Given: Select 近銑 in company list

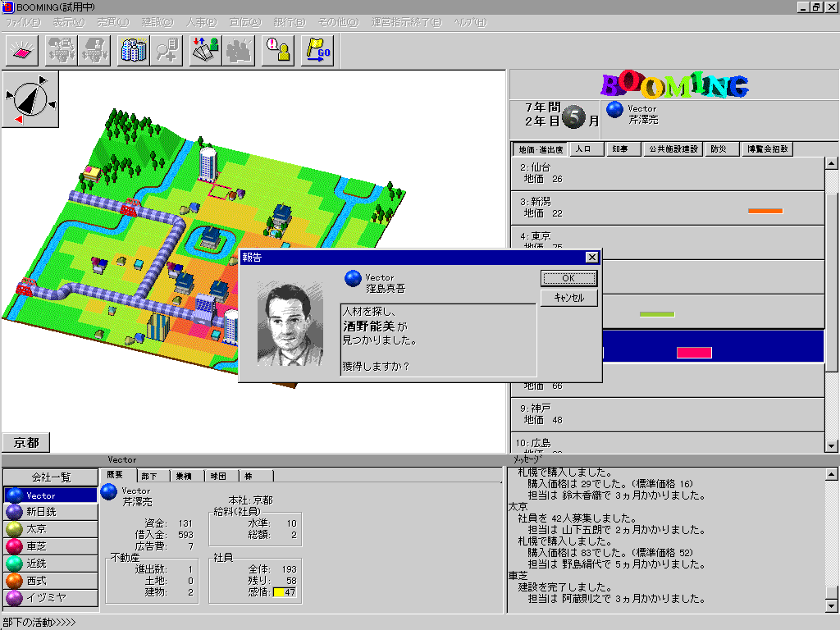Looking at the screenshot, I should click(51, 564).
